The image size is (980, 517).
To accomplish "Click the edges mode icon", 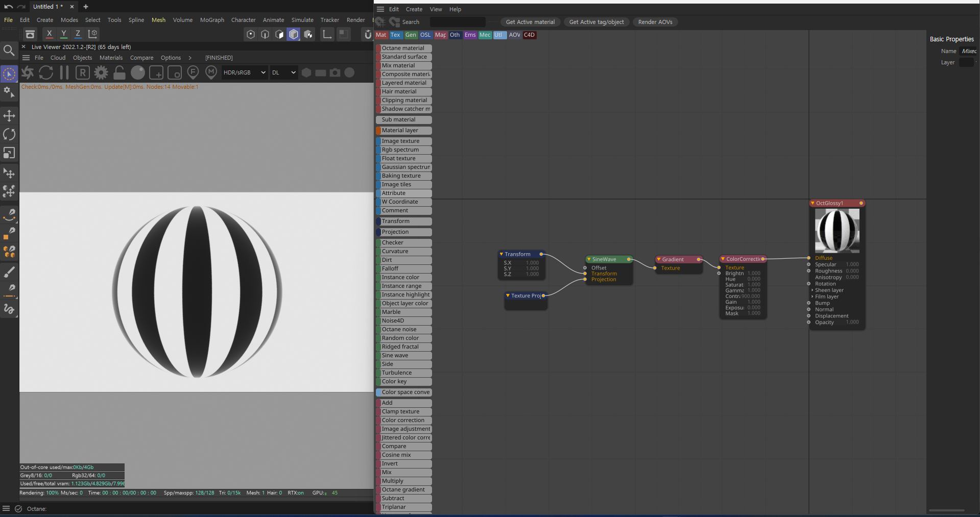I will click(265, 34).
